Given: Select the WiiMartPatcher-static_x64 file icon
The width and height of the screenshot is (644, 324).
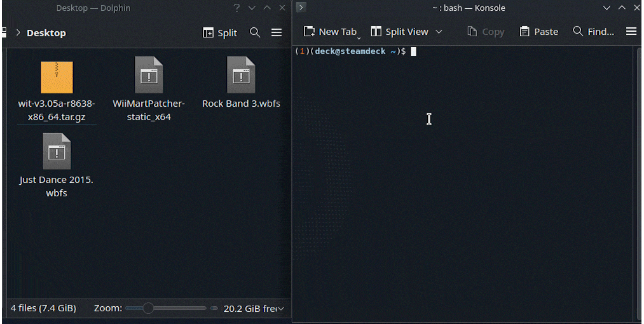Looking at the screenshot, I should tap(149, 76).
